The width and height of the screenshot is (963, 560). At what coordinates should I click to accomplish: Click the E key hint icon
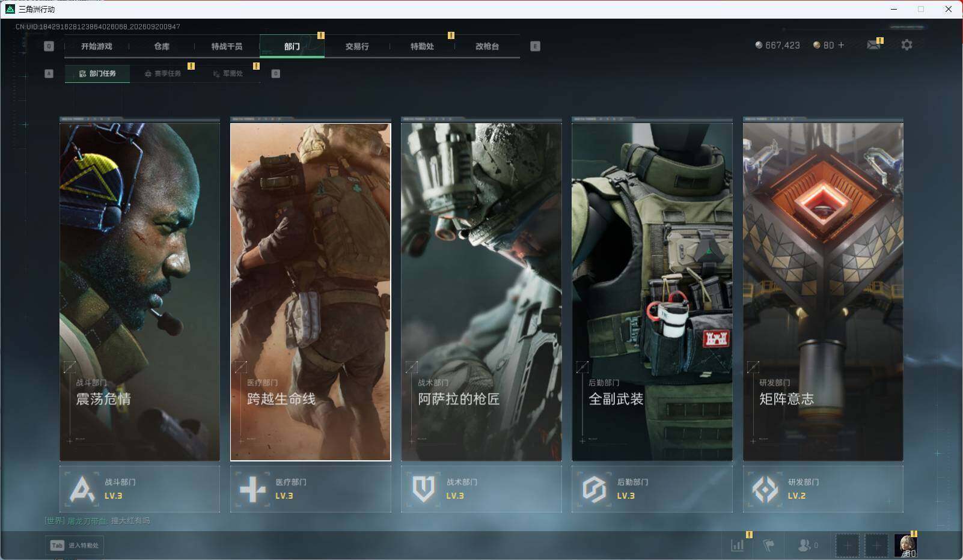tap(535, 46)
